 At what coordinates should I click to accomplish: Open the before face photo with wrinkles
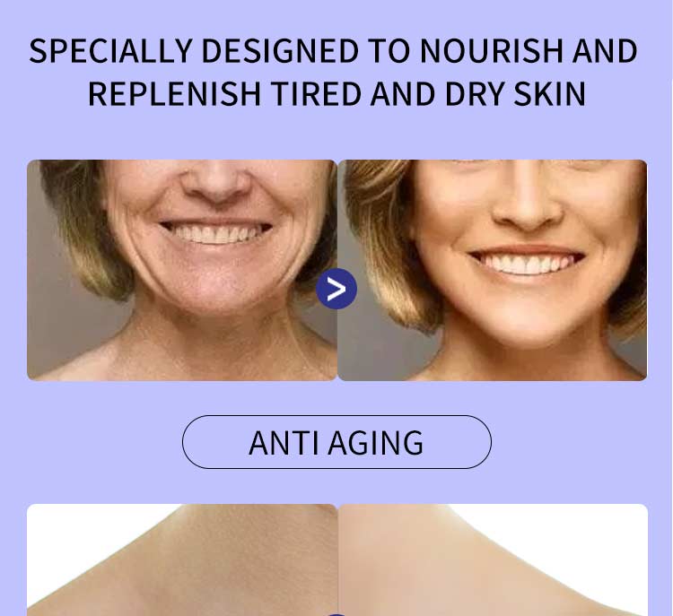coord(182,270)
